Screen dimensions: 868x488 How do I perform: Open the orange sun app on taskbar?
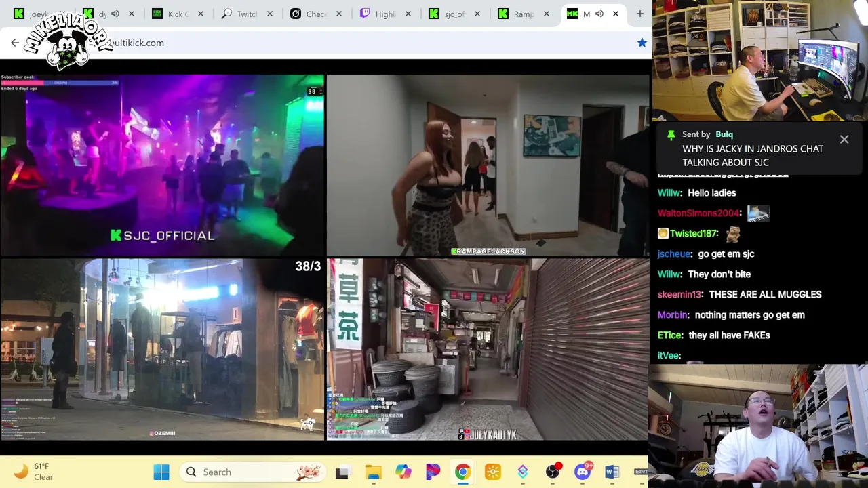[493, 472]
